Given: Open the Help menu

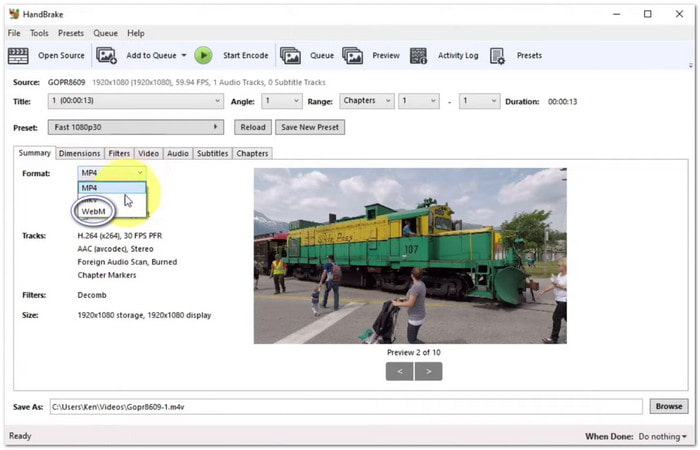Looking at the screenshot, I should pyautogui.click(x=136, y=33).
